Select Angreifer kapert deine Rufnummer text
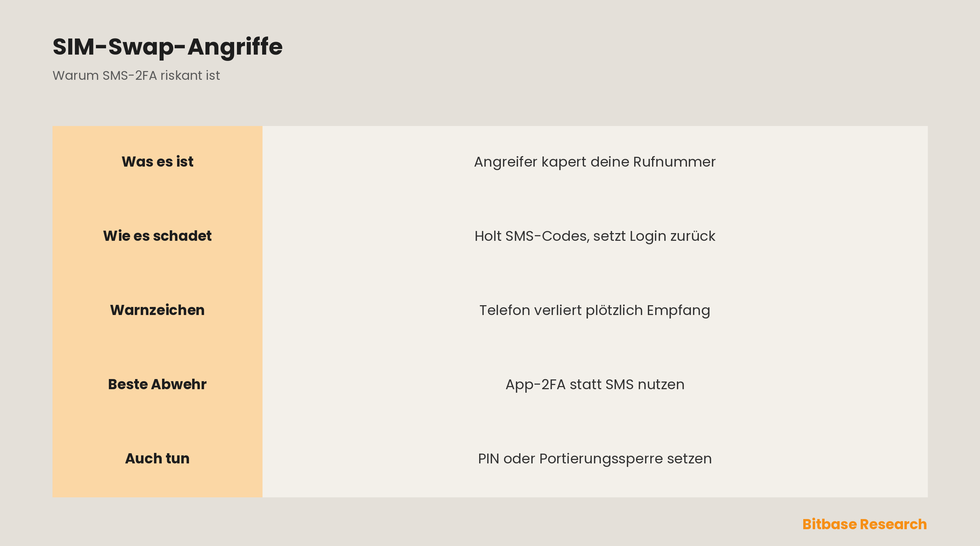Image resolution: width=980 pixels, height=546 pixels. 595,162
